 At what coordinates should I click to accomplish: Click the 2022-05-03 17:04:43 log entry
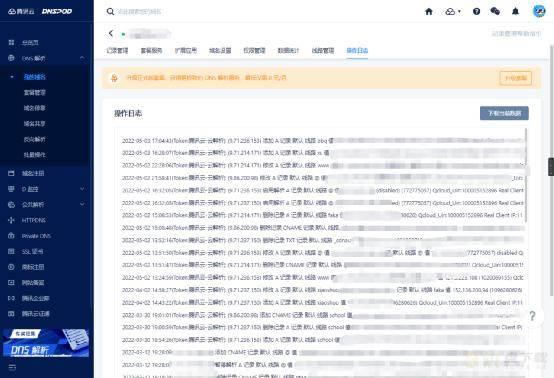click(x=323, y=141)
